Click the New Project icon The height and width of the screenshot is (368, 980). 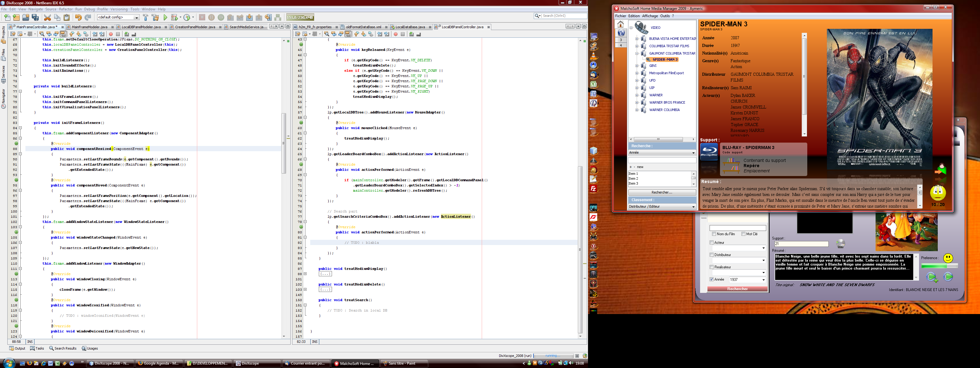pos(16,17)
